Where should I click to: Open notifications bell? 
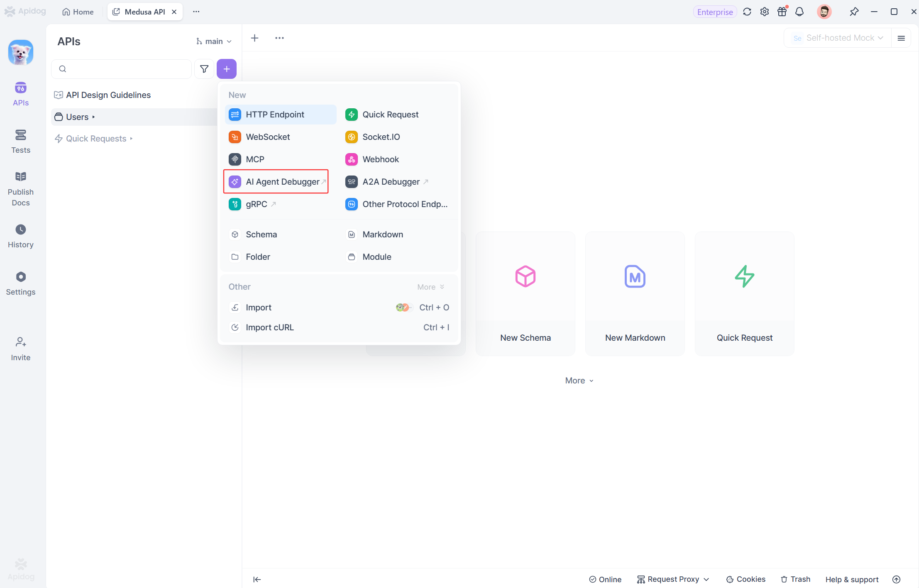pyautogui.click(x=799, y=12)
